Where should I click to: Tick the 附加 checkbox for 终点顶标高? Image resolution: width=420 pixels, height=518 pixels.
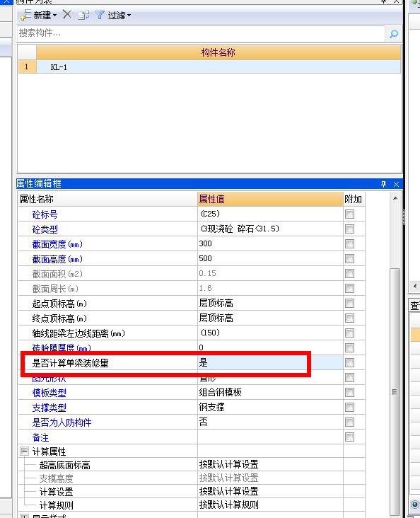350,318
